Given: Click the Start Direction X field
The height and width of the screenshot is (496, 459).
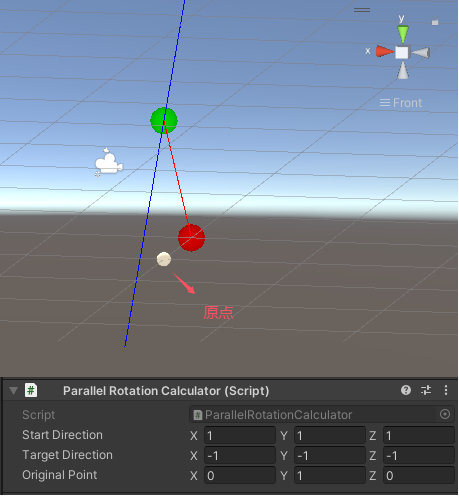Looking at the screenshot, I should pos(240,435).
